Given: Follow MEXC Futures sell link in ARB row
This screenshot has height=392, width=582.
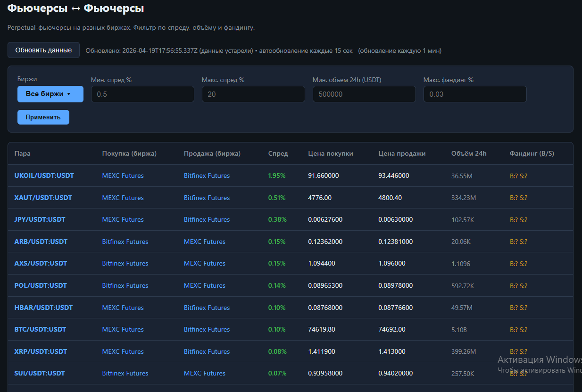Looking at the screenshot, I should tap(205, 242).
